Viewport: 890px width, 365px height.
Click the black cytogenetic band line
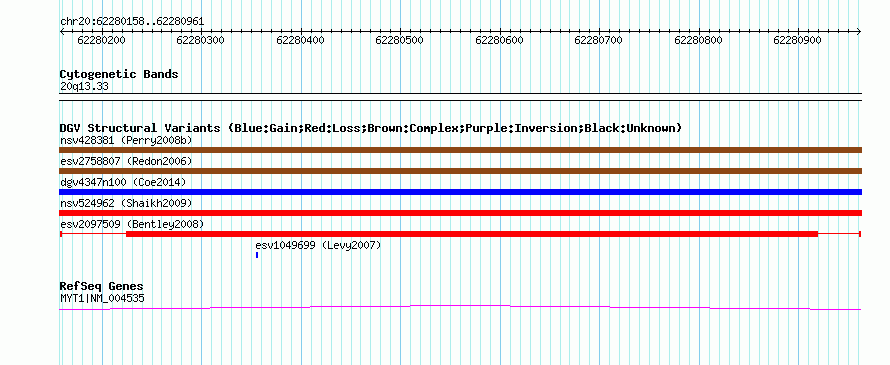click(460, 97)
